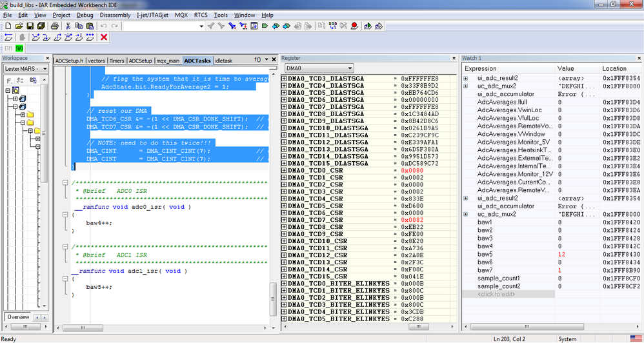The height and width of the screenshot is (343, 644).
Task: Click the ETM trace toolbar icon
Action: 8,48
